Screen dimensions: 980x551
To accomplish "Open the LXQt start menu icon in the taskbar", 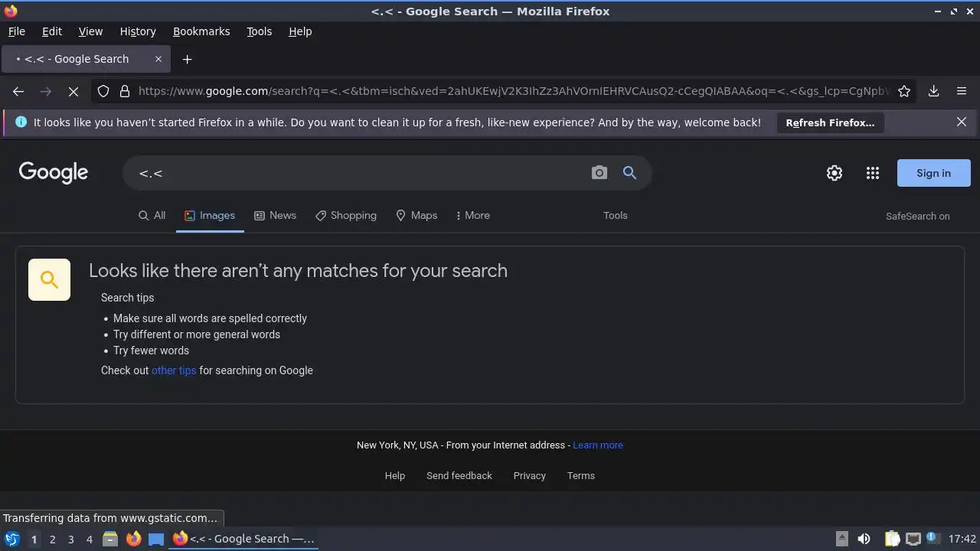I will [12, 539].
